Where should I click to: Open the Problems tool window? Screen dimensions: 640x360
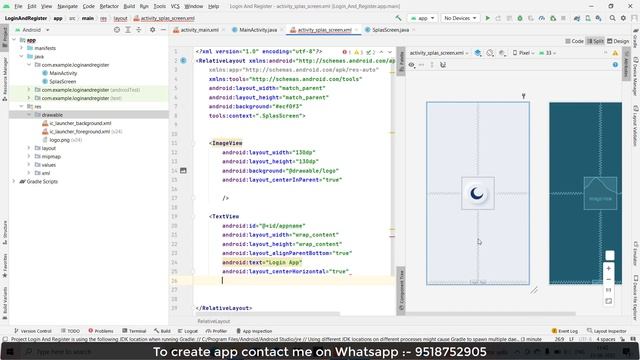[101, 331]
